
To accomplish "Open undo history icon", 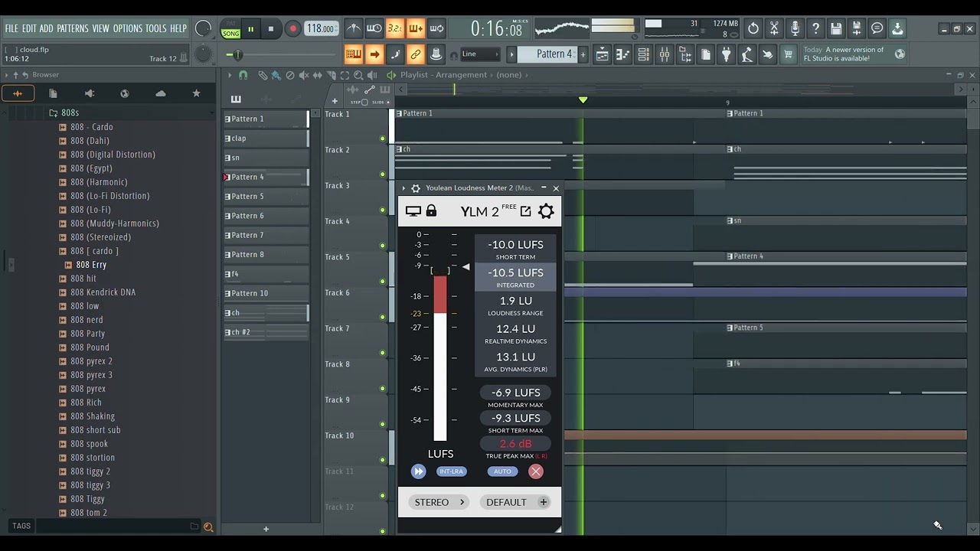I will [x=753, y=28].
